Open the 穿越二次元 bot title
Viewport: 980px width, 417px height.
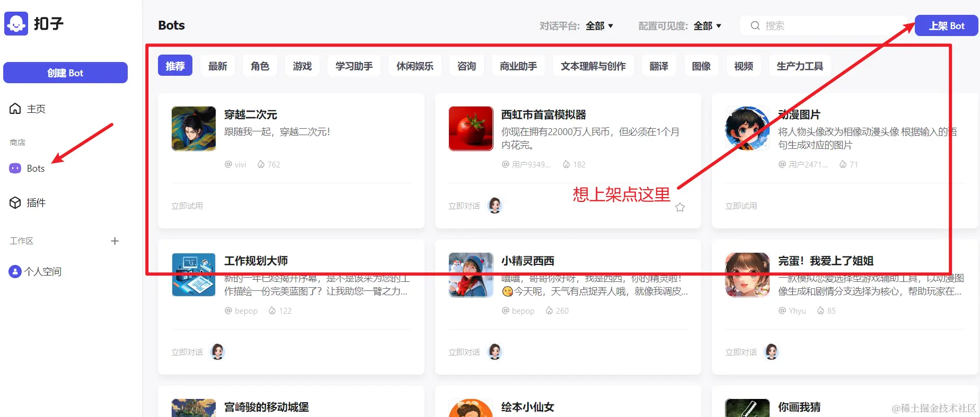click(251, 114)
